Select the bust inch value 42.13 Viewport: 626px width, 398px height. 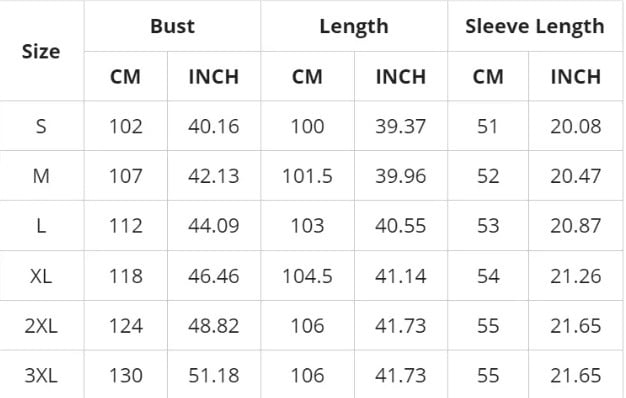214,176
